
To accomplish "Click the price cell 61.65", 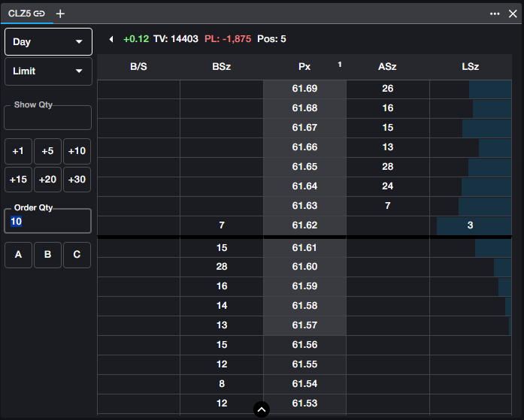I will pyautogui.click(x=304, y=167).
